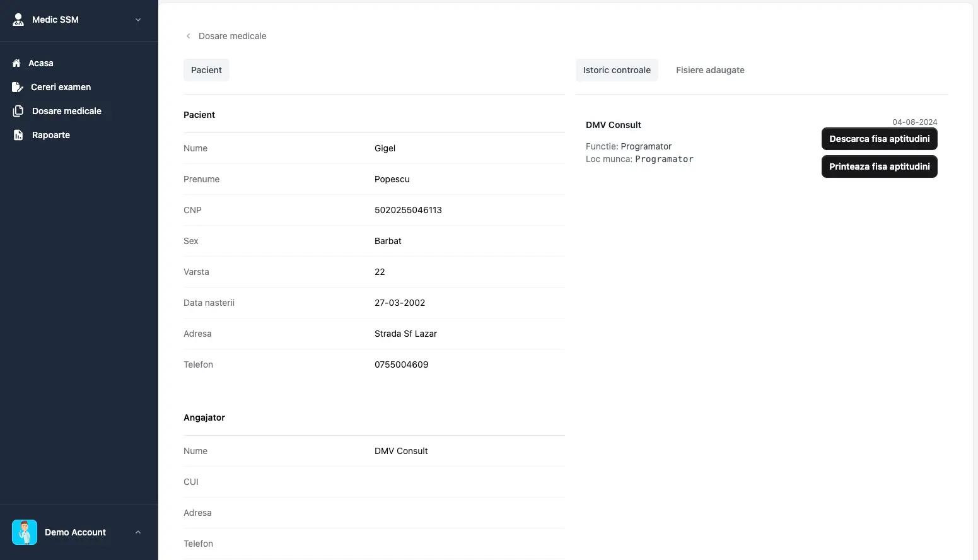Image resolution: width=978 pixels, height=560 pixels.
Task: Click the Medic SSM user icon
Action: pyautogui.click(x=18, y=20)
